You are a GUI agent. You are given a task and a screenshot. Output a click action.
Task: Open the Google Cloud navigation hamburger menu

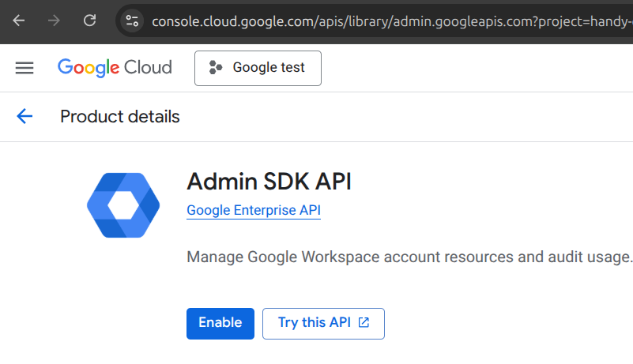coord(24,68)
